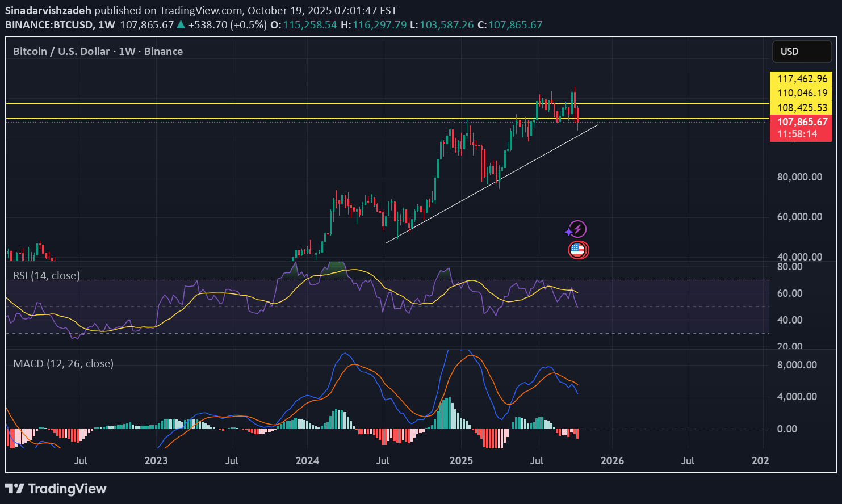Click the red 107,865.67 current price label

(x=801, y=121)
